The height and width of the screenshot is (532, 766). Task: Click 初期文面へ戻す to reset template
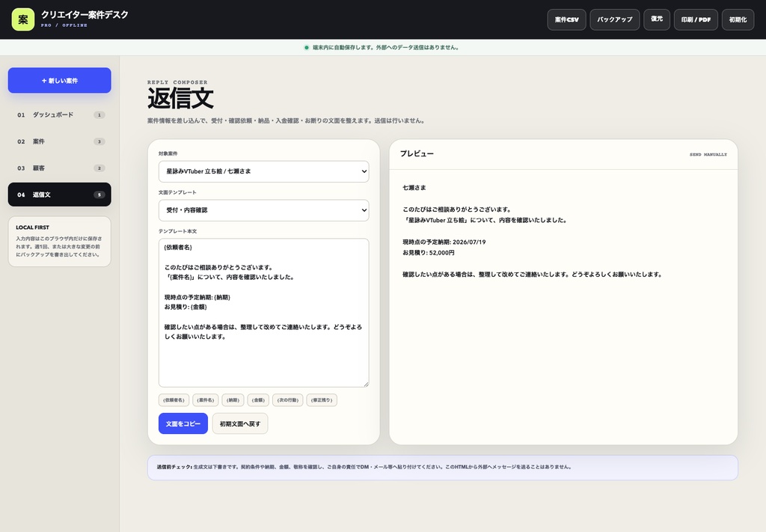point(240,424)
